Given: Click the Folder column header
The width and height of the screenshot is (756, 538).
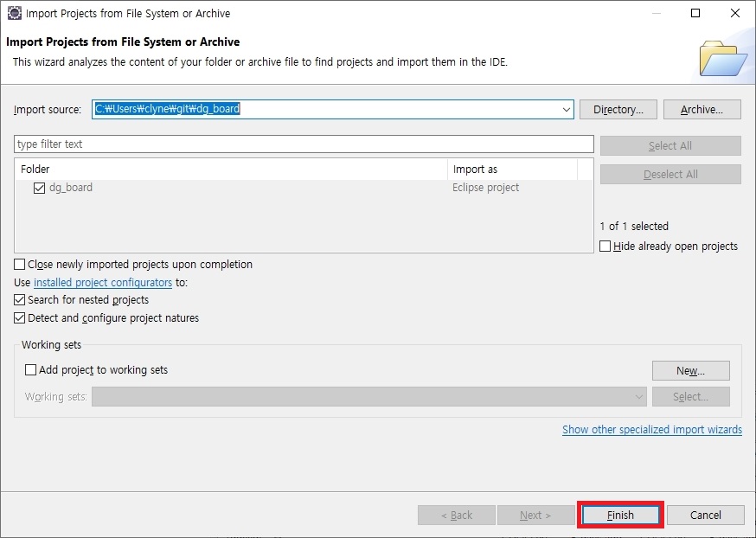Looking at the screenshot, I should (232, 170).
